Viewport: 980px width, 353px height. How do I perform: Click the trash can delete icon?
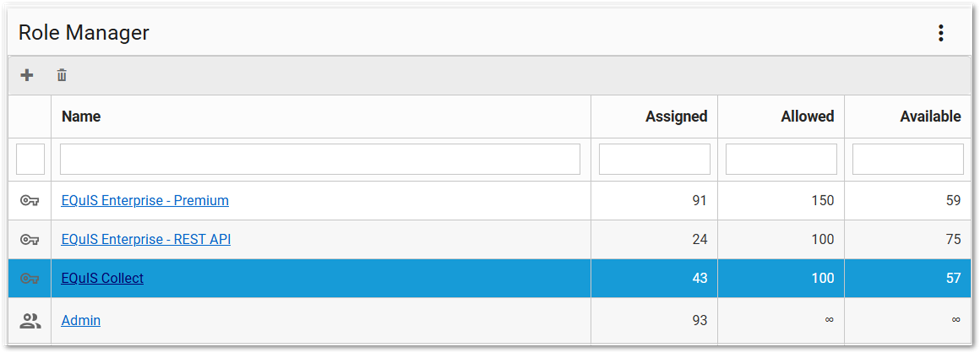(x=62, y=75)
